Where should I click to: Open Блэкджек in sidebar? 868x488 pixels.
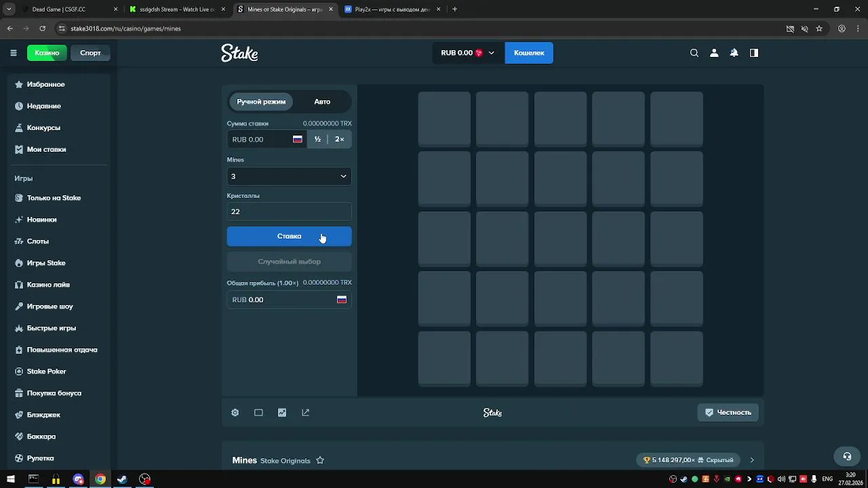coord(43,415)
